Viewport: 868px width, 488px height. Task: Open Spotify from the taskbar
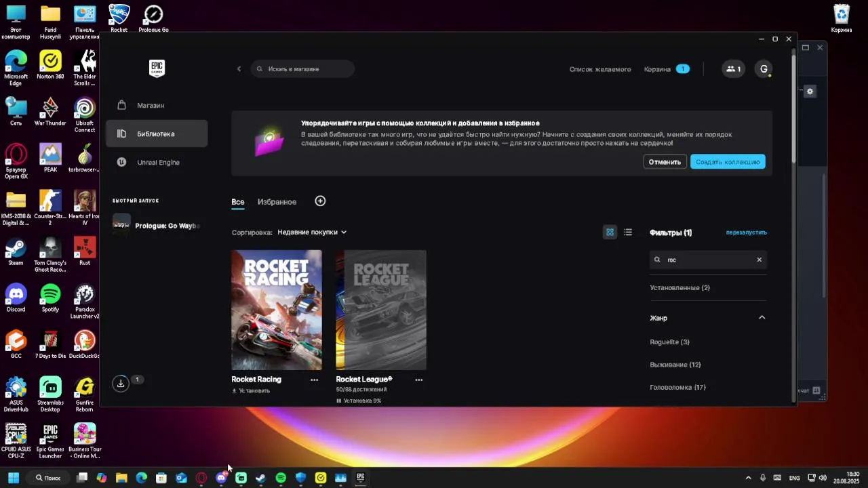tap(281, 478)
